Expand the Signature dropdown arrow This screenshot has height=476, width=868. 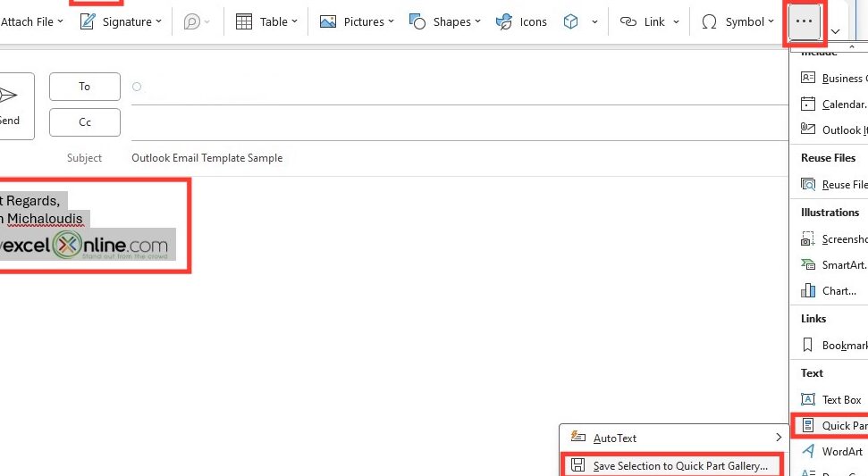159,21
